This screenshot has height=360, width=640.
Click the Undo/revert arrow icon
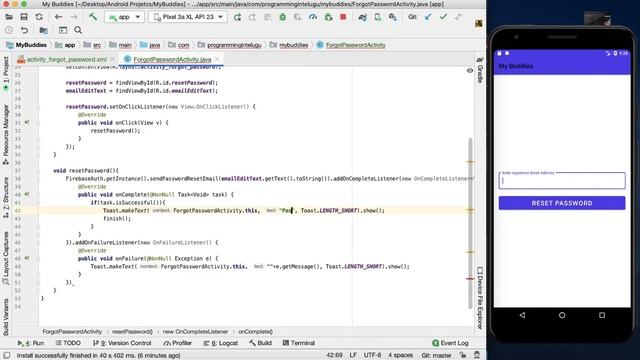tap(24, 30)
